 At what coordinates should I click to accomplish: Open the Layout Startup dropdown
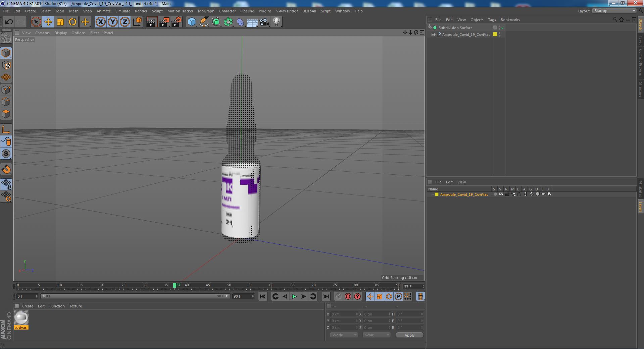click(614, 11)
